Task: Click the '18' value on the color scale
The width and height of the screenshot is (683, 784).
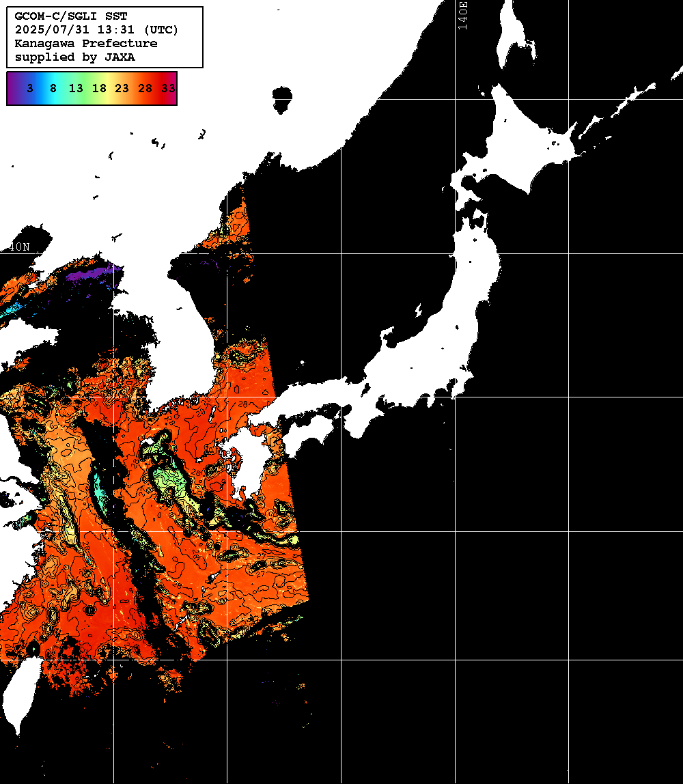Action: 99,89
